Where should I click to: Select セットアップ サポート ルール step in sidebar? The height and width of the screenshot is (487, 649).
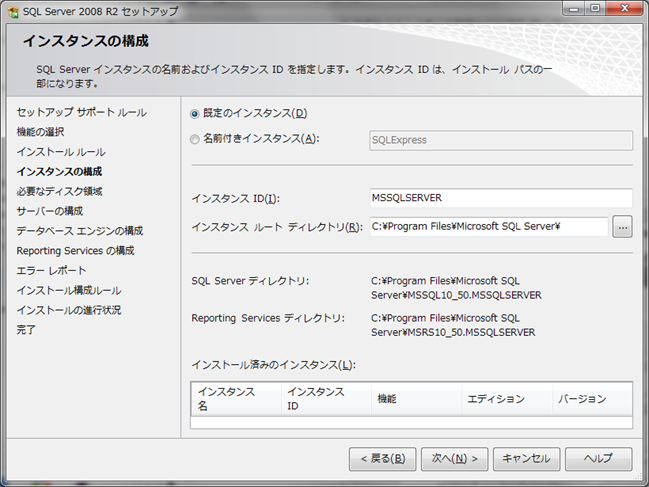[x=82, y=112]
